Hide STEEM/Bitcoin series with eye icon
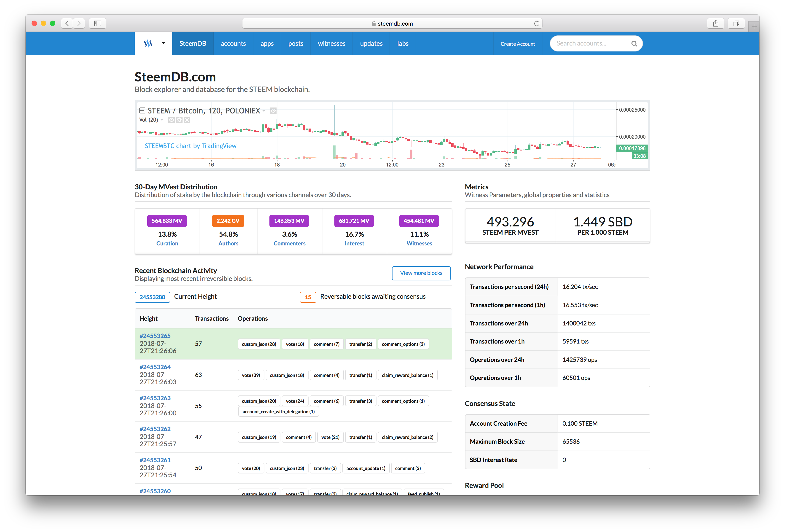 tap(273, 110)
